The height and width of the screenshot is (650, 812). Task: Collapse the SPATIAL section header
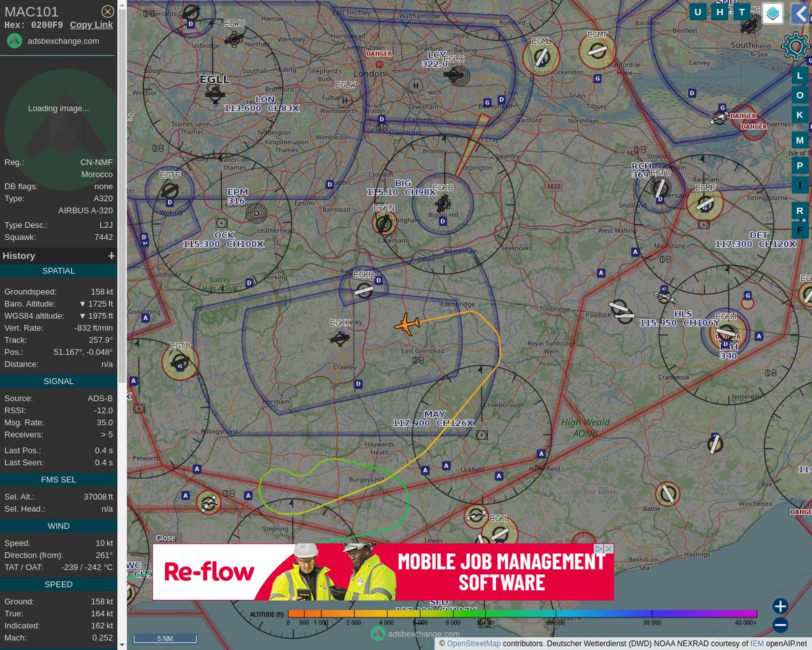(x=58, y=270)
